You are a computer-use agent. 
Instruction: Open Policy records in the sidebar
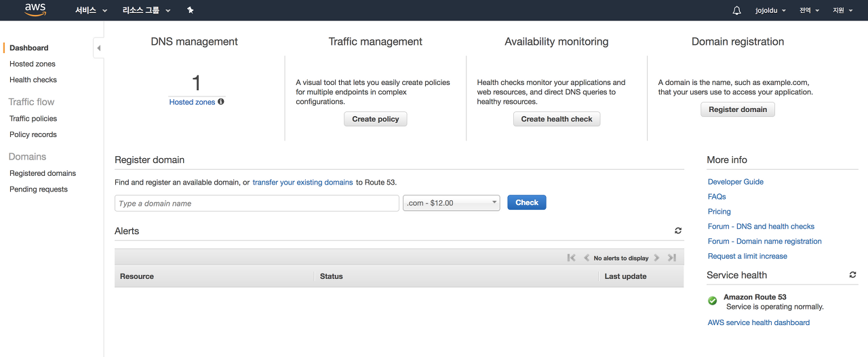click(x=33, y=134)
